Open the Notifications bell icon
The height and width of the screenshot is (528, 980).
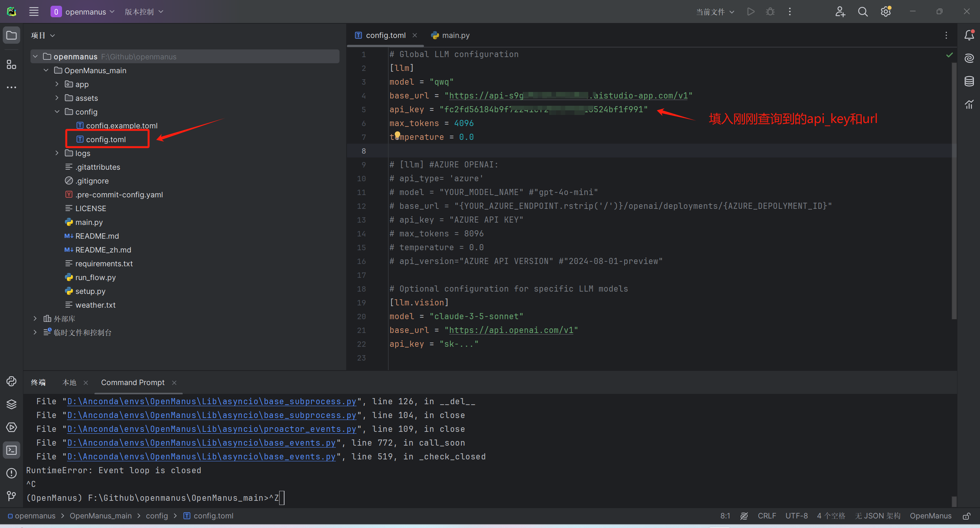(969, 35)
